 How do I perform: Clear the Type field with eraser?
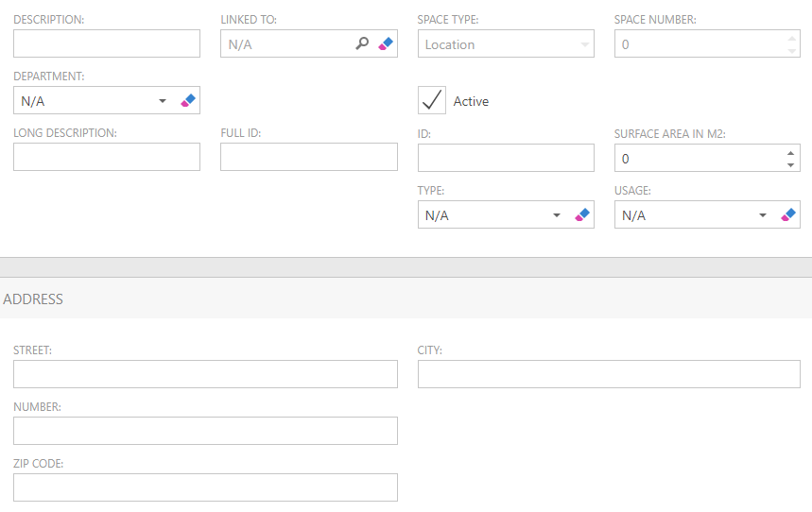[582, 214]
